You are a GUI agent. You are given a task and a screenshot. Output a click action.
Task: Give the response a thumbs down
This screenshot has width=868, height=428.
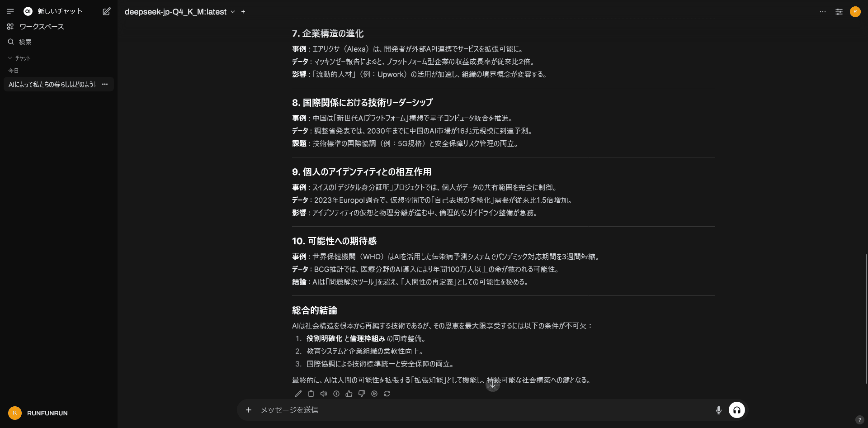(x=362, y=394)
